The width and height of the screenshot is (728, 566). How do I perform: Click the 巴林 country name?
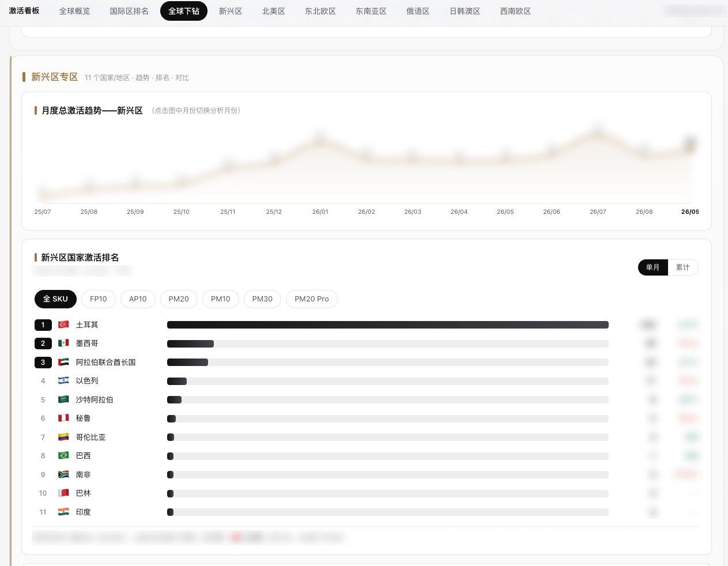tap(83, 493)
